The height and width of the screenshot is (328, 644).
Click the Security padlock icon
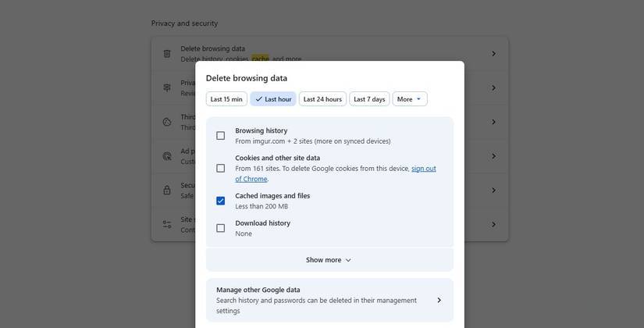[167, 190]
